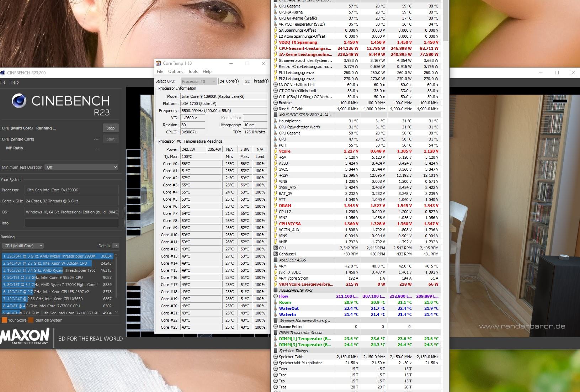
Task: Click Frequency value 5500.09MHz
Action: pyautogui.click(x=224, y=111)
